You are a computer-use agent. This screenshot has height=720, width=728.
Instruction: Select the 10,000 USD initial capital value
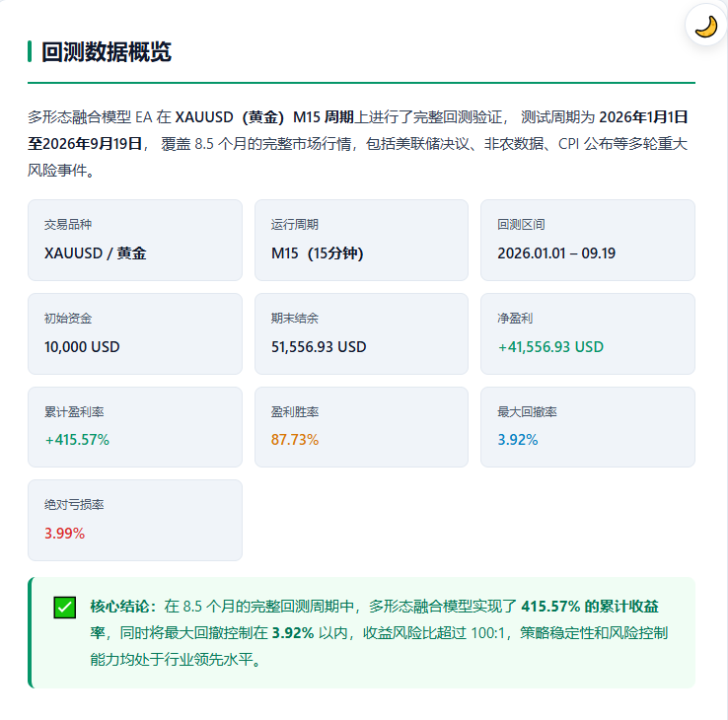tap(82, 347)
